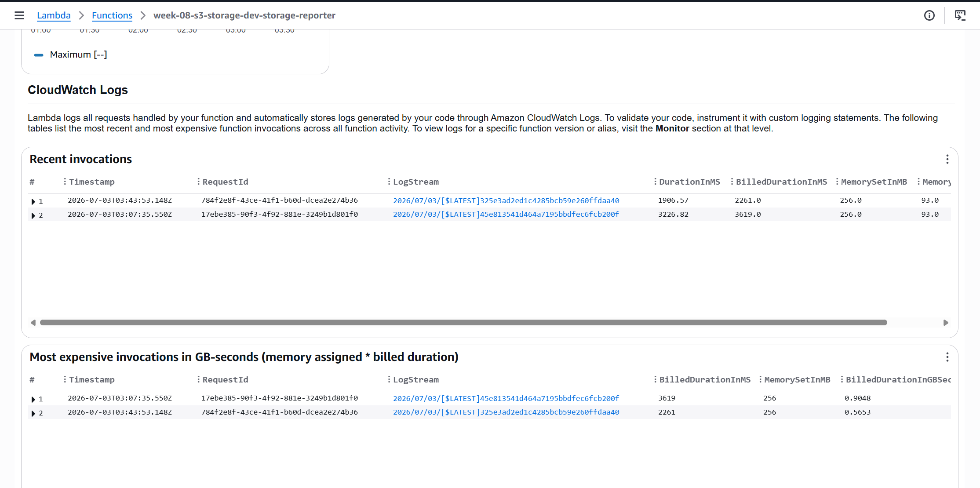Viewport: 980px width, 488px height.
Task: Expand row 2 in Most expensive invocations
Action: [x=33, y=413]
